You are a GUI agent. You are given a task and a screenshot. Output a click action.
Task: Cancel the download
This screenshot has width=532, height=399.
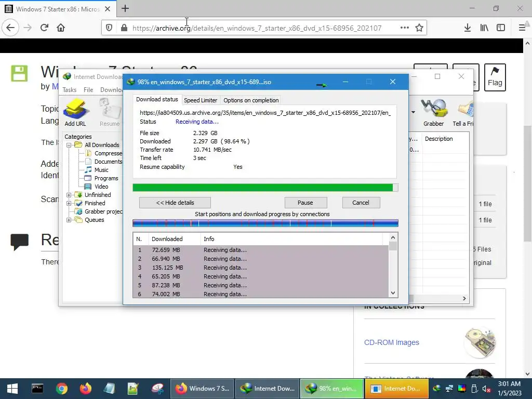tap(361, 203)
